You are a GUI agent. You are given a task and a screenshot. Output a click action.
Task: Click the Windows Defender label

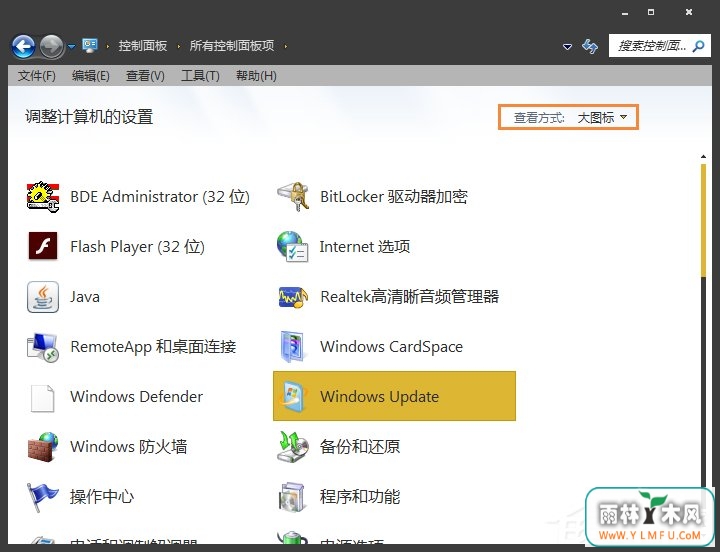(x=136, y=396)
